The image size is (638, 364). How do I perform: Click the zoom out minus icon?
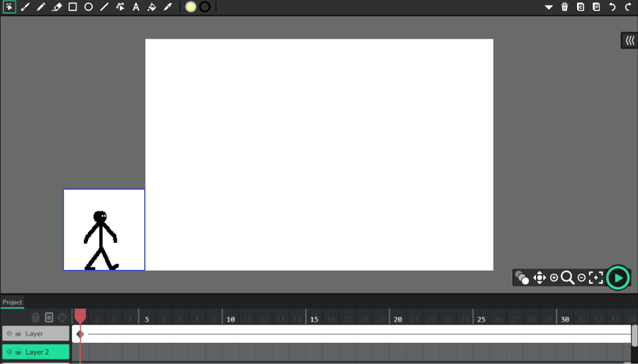[581, 278]
